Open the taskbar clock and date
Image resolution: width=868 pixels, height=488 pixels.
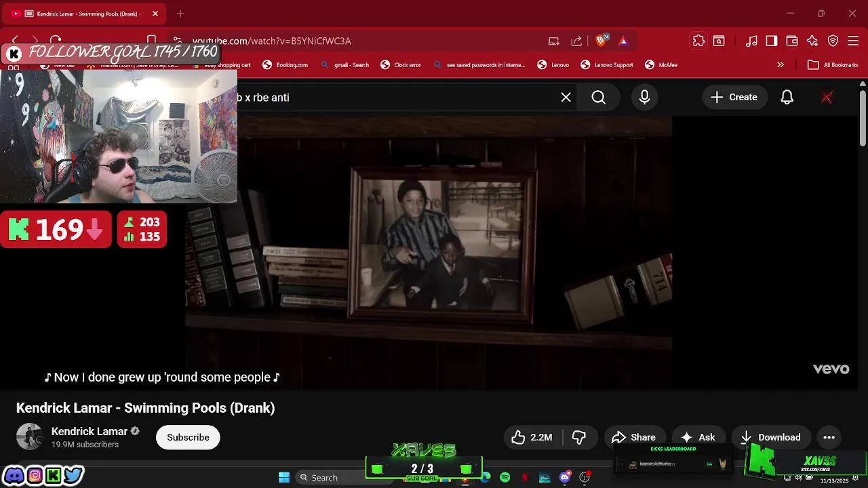pos(834,481)
